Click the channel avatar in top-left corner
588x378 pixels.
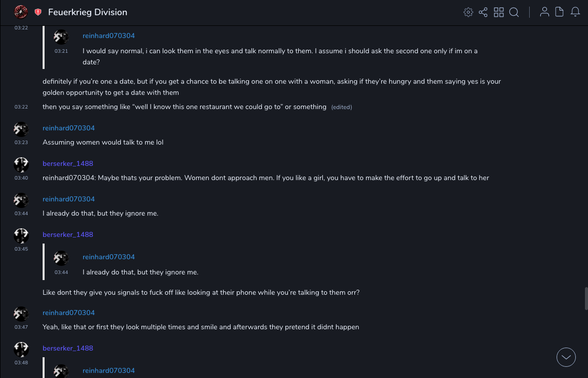pyautogui.click(x=21, y=12)
